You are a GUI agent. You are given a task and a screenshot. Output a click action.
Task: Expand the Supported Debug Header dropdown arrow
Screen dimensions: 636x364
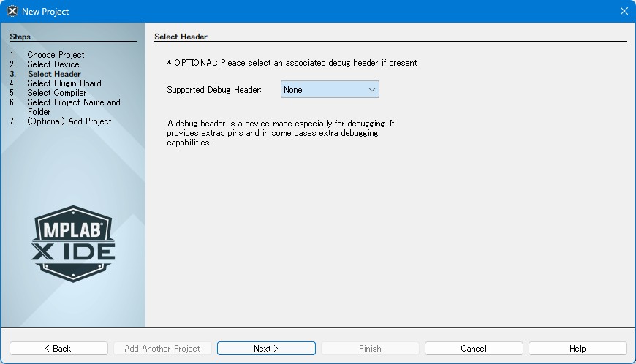click(x=371, y=90)
